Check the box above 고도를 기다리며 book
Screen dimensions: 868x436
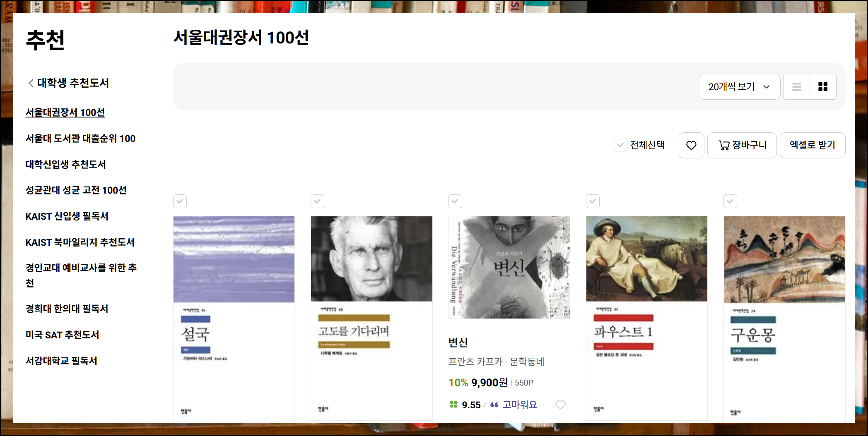(317, 201)
